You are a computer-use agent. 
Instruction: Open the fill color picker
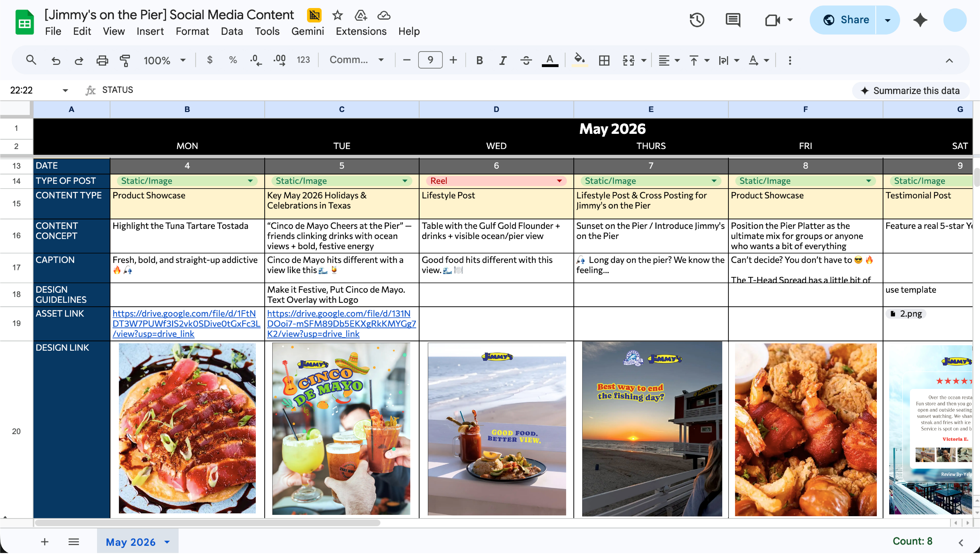coord(580,60)
